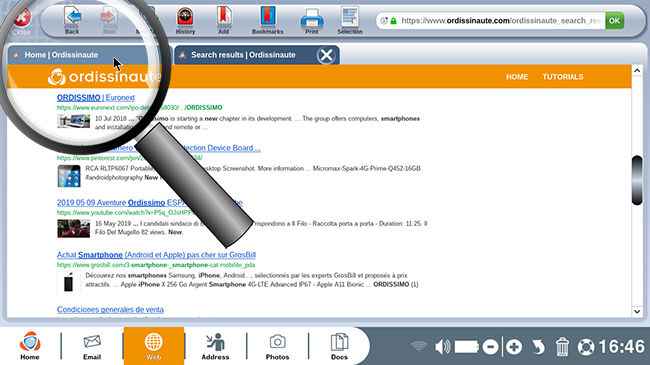650x365 pixels.
Task: Click the vertical scrollbar handle
Action: coord(637,180)
